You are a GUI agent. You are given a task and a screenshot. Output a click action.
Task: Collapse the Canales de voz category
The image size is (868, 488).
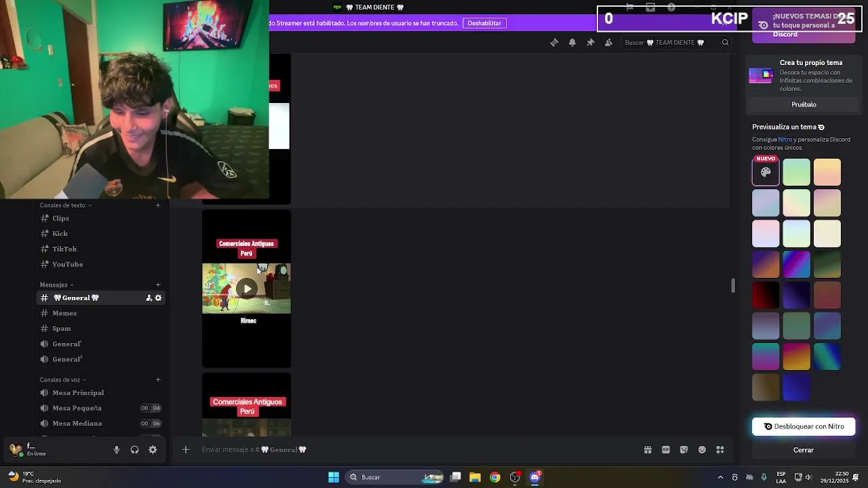click(62, 380)
